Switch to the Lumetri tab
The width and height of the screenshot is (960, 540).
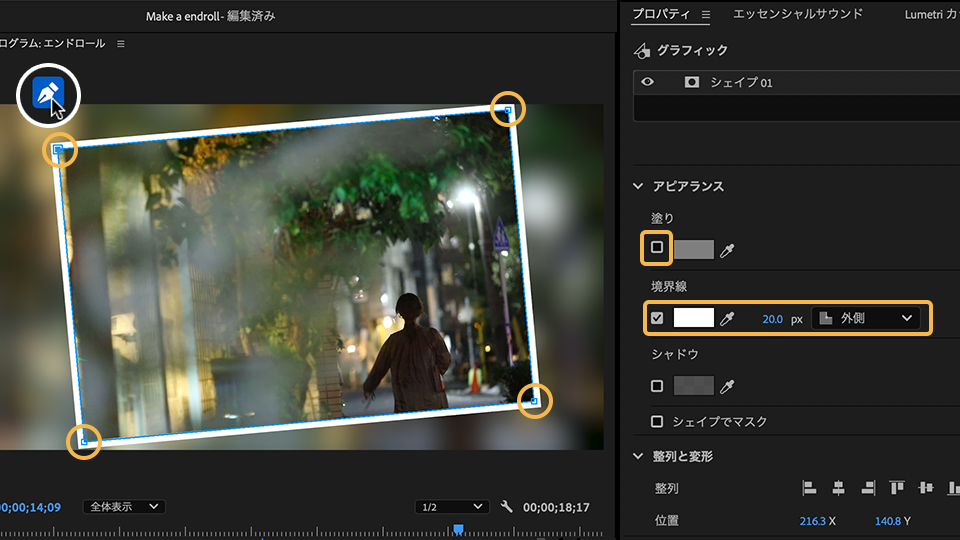932,14
